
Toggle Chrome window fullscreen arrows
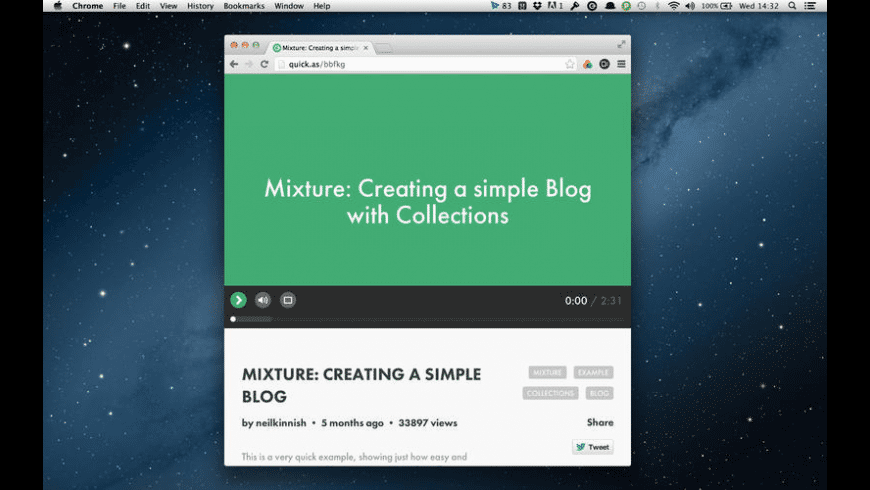point(621,44)
